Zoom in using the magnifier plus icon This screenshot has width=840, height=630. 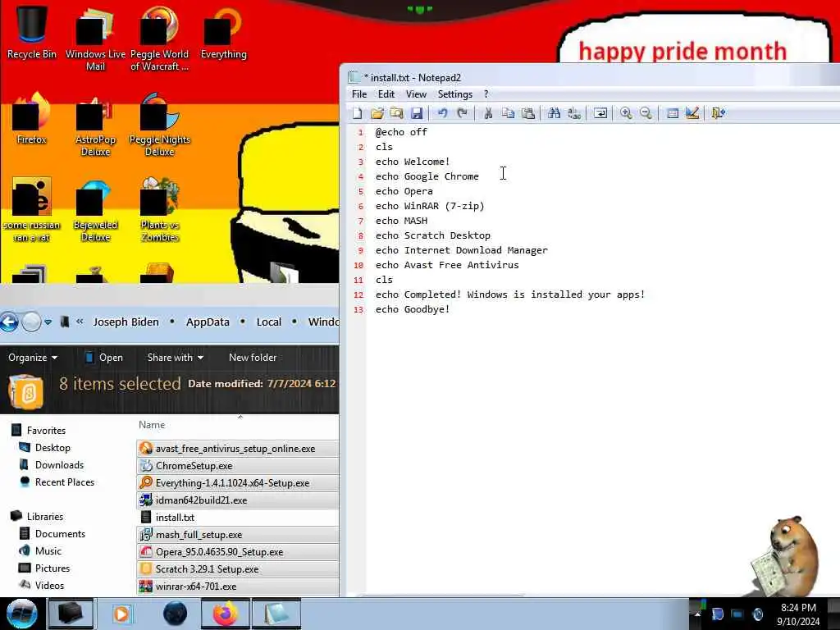tap(626, 113)
